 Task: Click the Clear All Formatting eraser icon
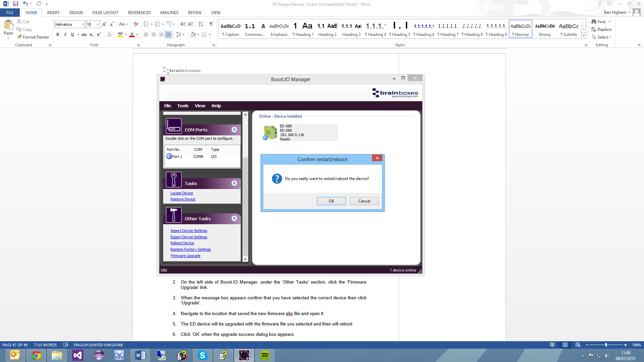136,24
